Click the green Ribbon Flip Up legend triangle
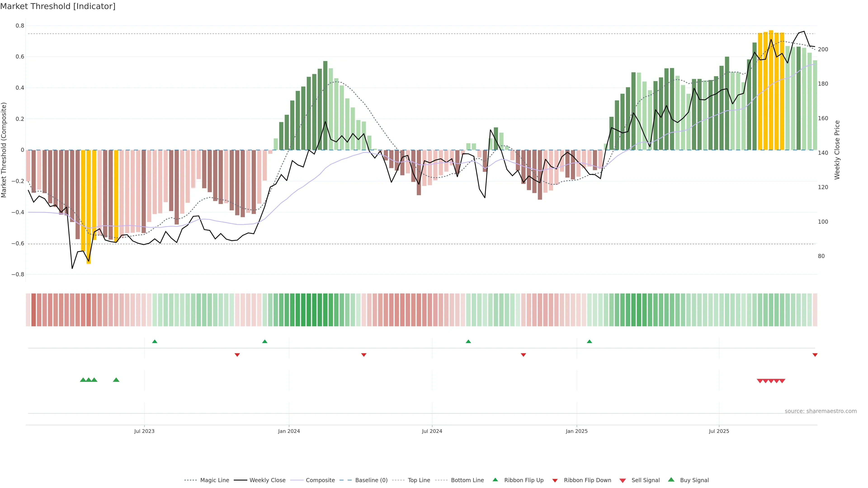868x488 pixels. pyautogui.click(x=495, y=480)
